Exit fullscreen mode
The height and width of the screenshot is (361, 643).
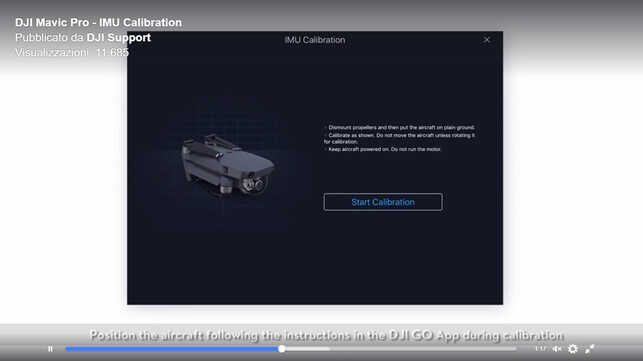[x=590, y=349]
